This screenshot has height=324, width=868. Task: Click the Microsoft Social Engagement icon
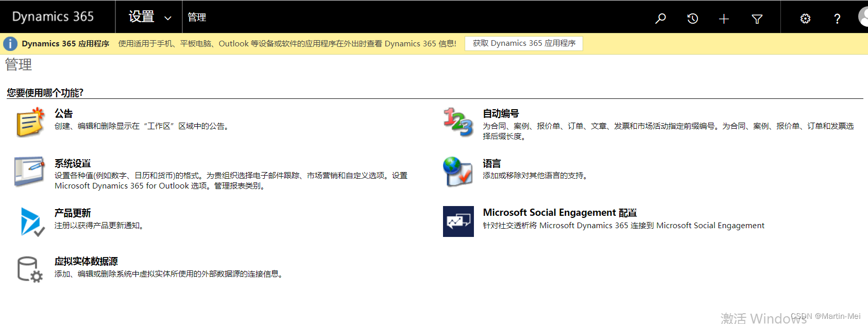[458, 221]
